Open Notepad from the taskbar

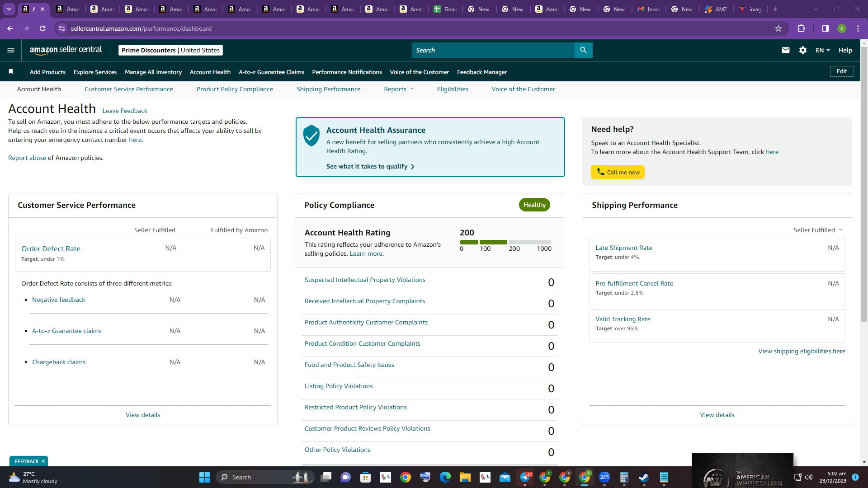[x=664, y=477]
